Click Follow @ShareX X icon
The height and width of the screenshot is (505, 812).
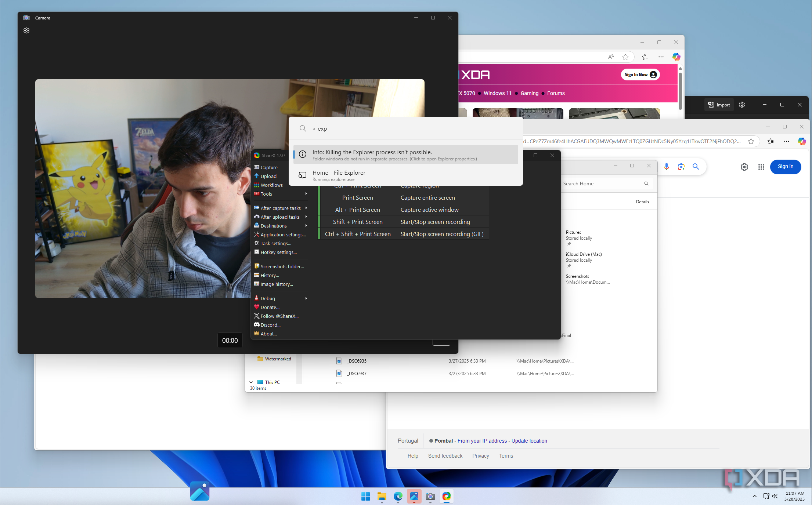pos(257,316)
